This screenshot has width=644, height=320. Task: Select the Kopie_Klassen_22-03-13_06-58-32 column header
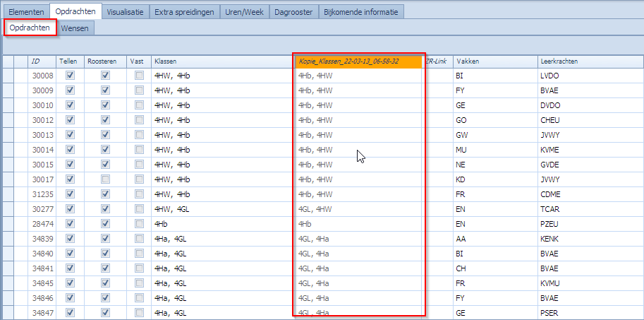pos(358,61)
